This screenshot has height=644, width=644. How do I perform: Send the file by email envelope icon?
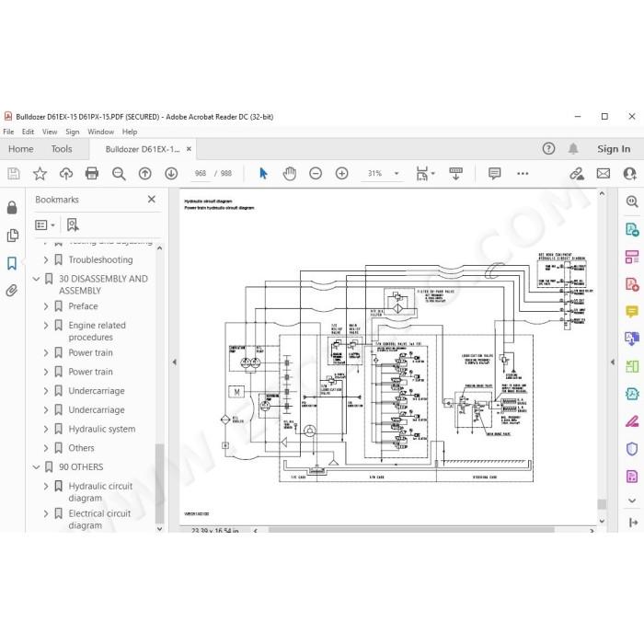pos(604,173)
